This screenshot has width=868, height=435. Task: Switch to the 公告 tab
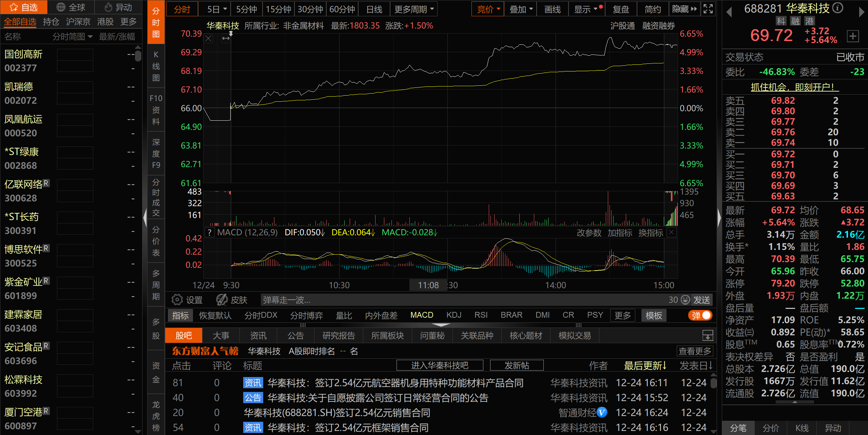point(295,336)
